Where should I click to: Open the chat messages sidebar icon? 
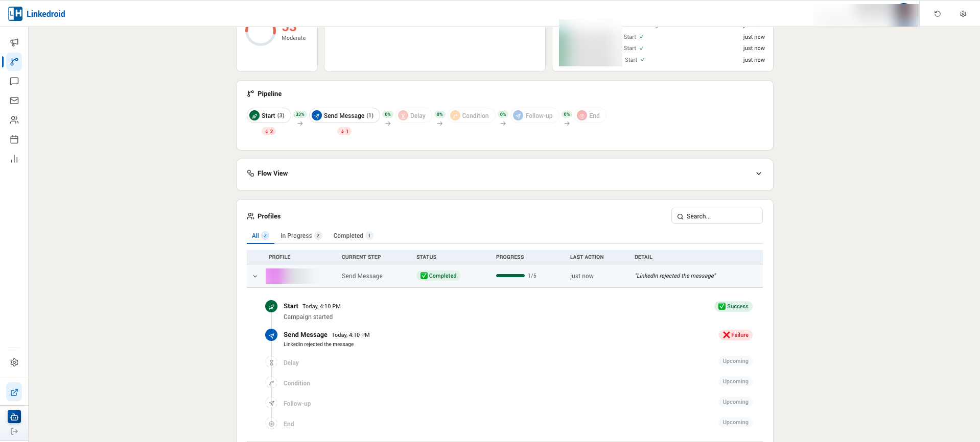pos(14,81)
